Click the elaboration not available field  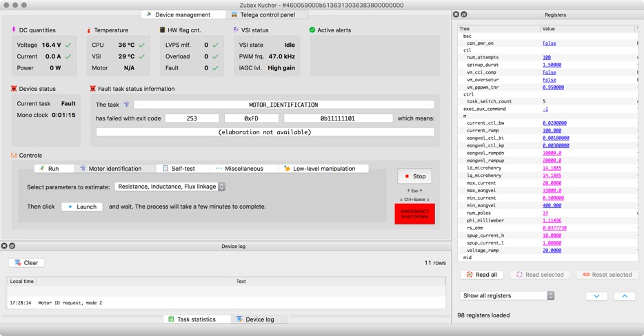265,132
